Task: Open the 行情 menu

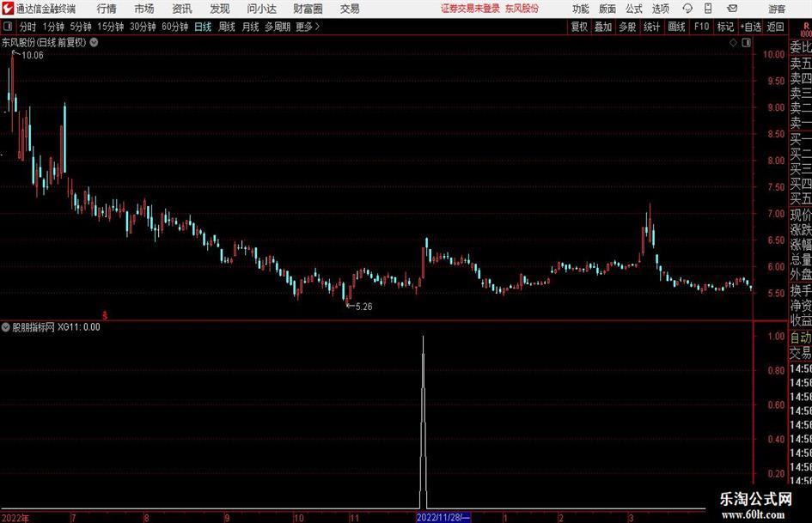Action: pos(107,9)
